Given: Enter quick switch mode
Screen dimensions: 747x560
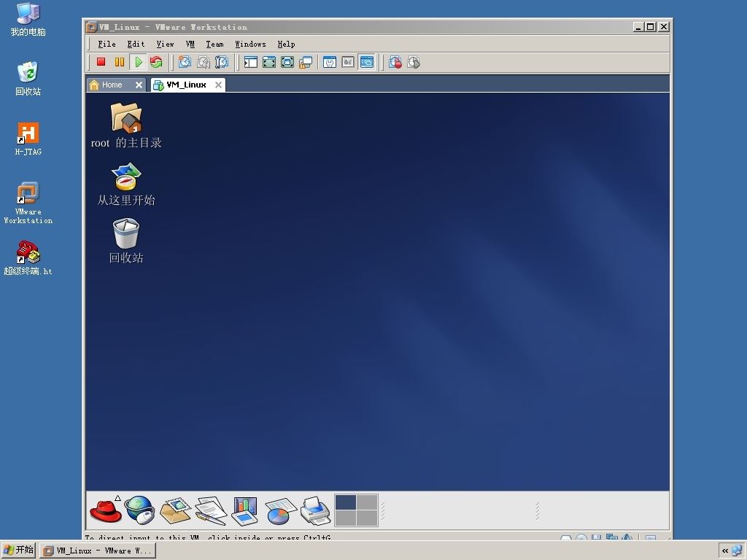Looking at the screenshot, I should coord(287,62).
